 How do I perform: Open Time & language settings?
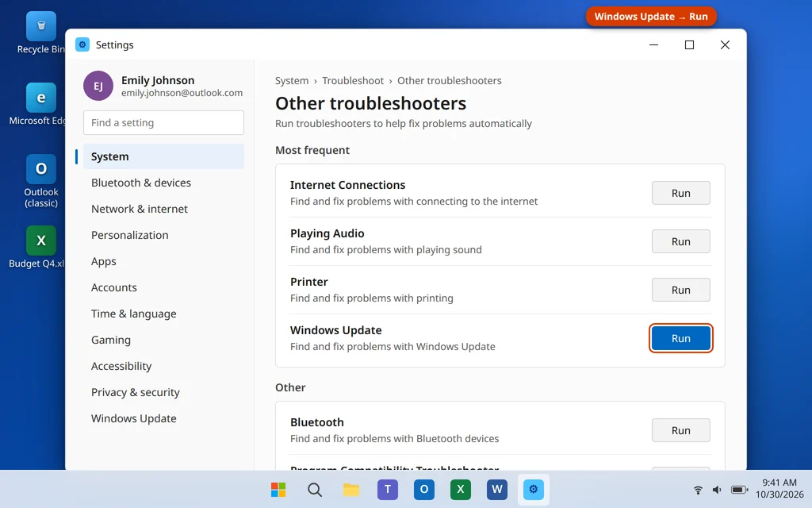point(163,314)
